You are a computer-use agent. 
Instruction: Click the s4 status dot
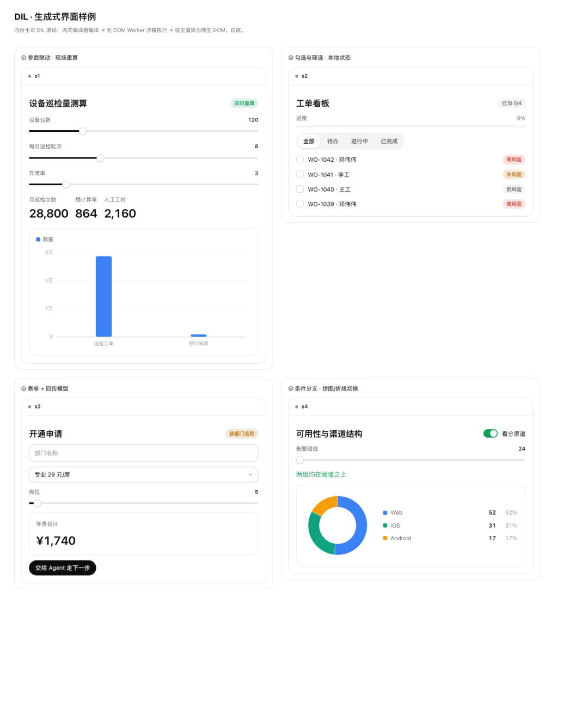(x=297, y=407)
